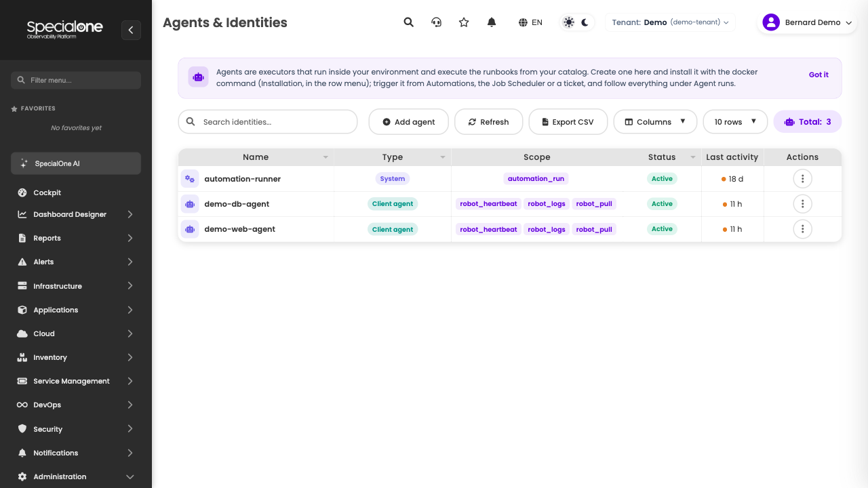This screenshot has width=868, height=488.
Task: Click the DevOps infinity icon
Action: tap(22, 405)
